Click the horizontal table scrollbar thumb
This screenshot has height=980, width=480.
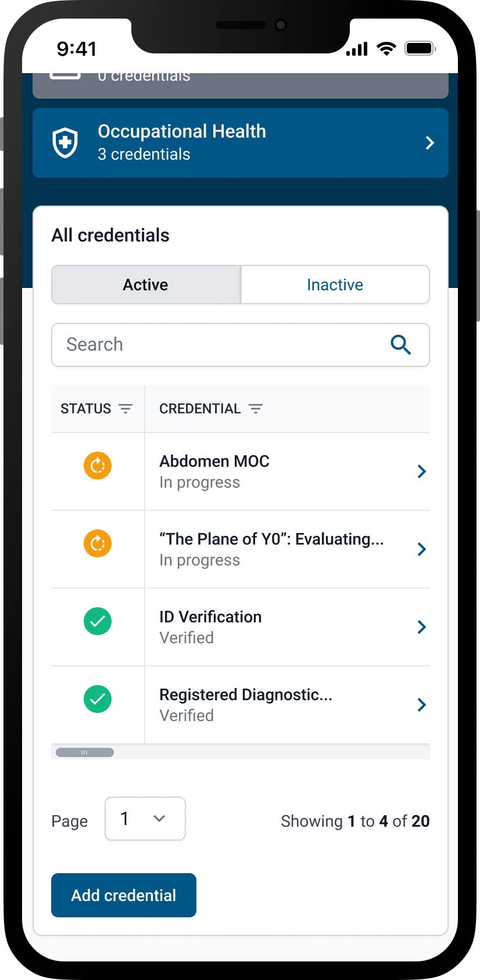(85, 752)
